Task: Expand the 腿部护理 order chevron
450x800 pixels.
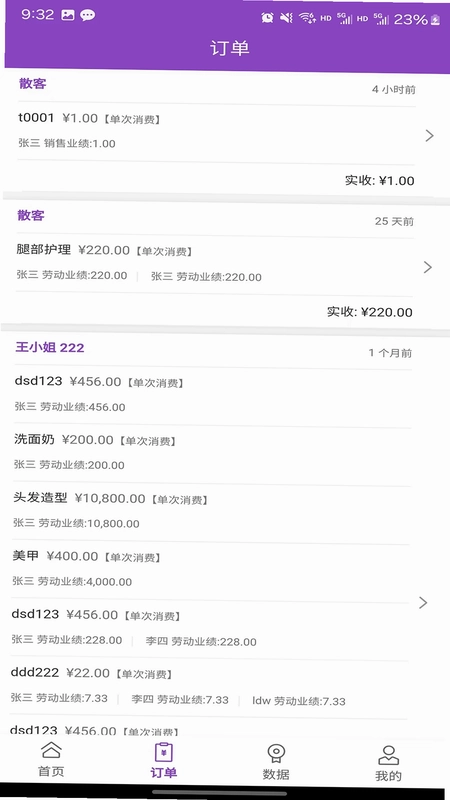Action: [x=428, y=267]
